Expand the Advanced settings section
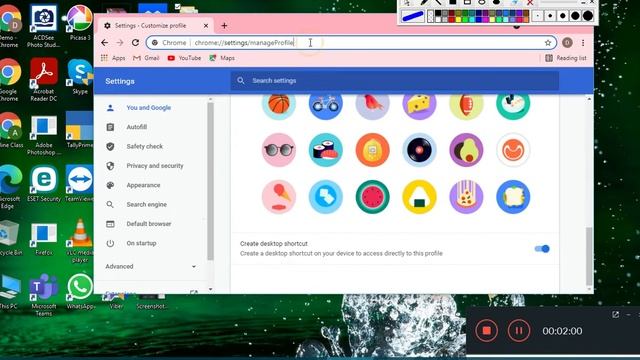The height and width of the screenshot is (360, 640). [x=151, y=266]
